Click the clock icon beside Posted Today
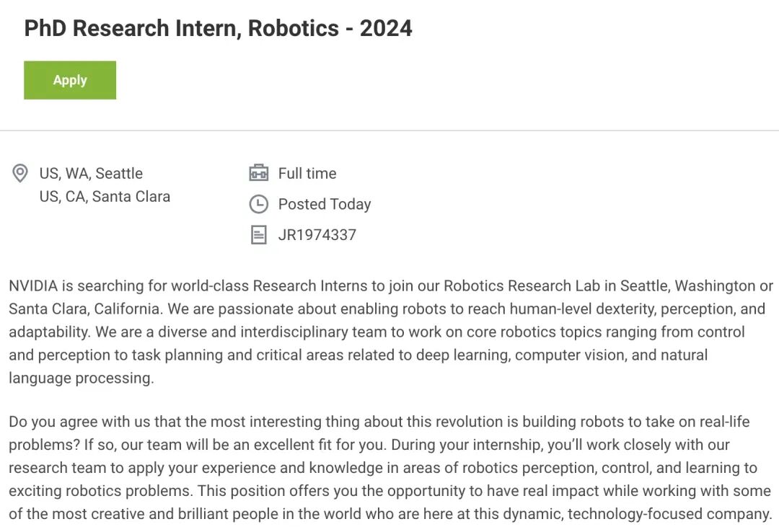The height and width of the screenshot is (532, 779). click(x=258, y=204)
